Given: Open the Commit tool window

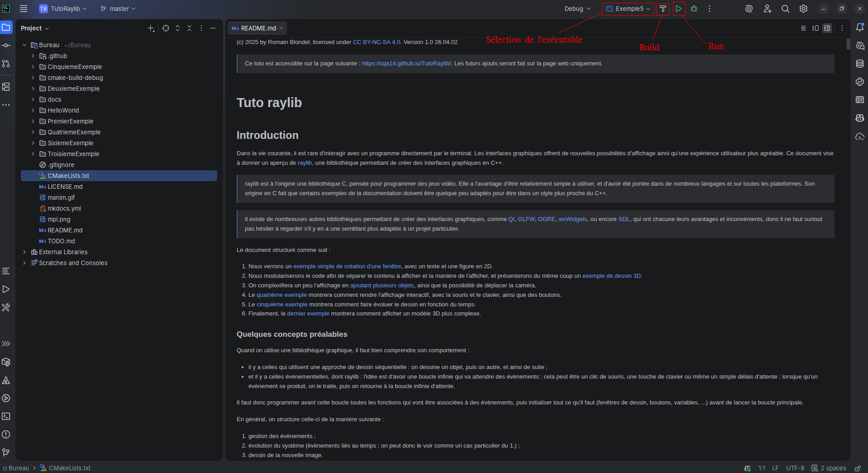Looking at the screenshot, I should 6,45.
